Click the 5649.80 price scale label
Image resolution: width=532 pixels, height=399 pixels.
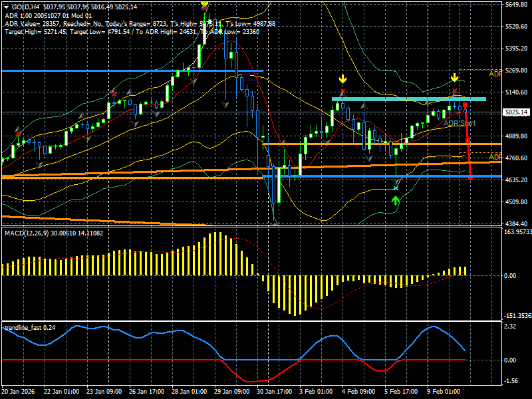517,5
